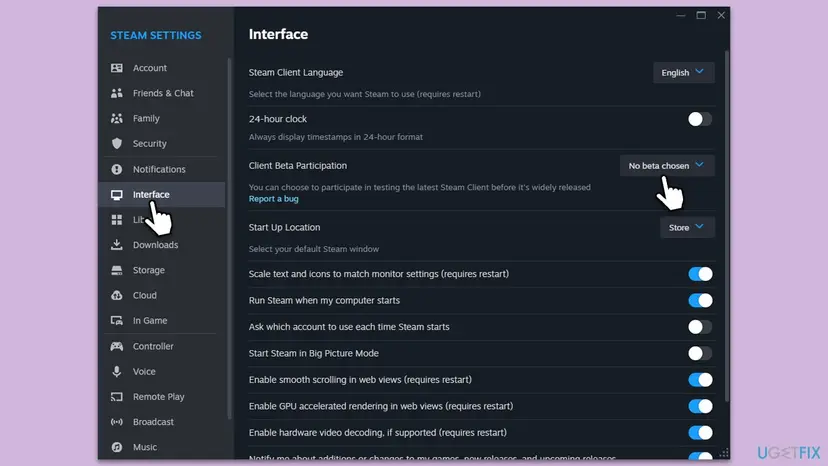Minimize the Steam Settings window

pyautogui.click(x=681, y=15)
